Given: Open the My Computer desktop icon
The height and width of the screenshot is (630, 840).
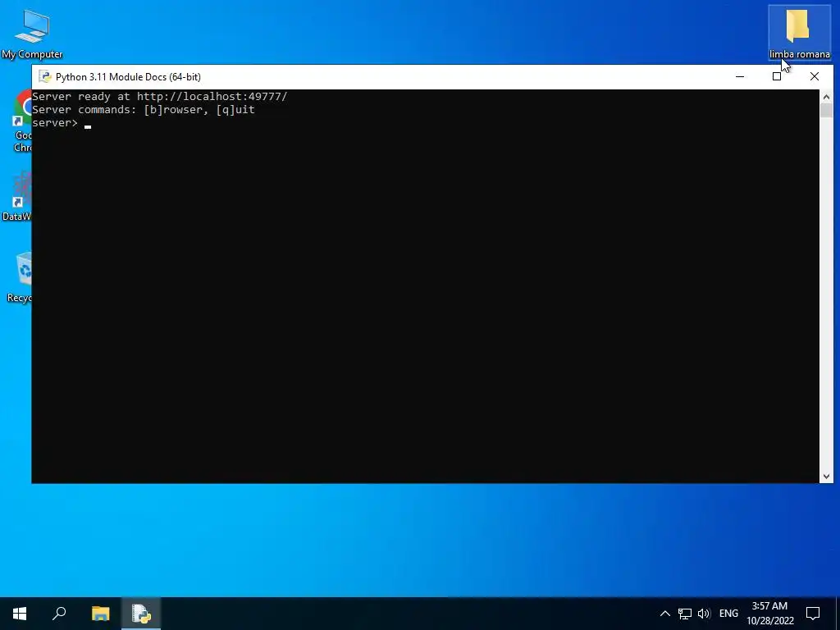Looking at the screenshot, I should tap(32, 34).
